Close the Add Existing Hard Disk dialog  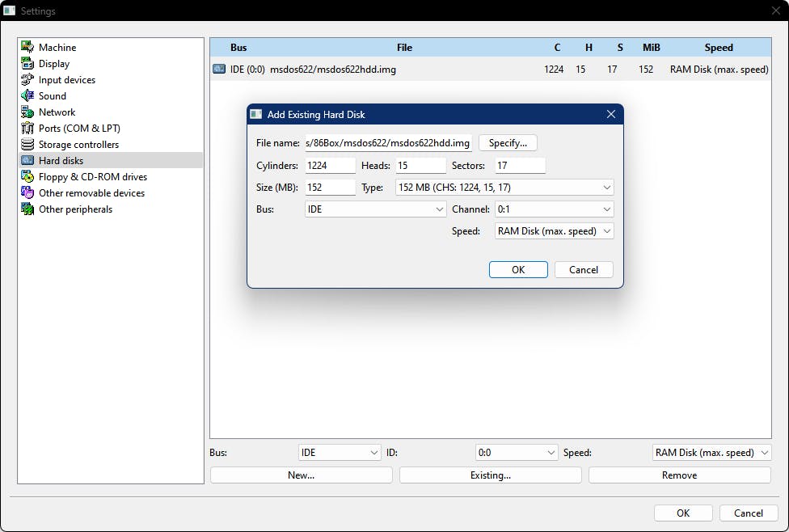point(611,114)
